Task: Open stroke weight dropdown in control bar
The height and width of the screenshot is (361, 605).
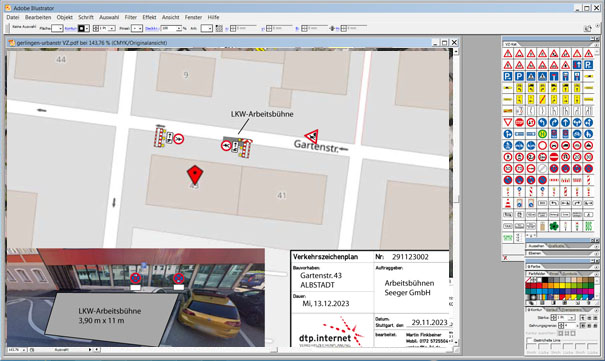Action: [112, 29]
